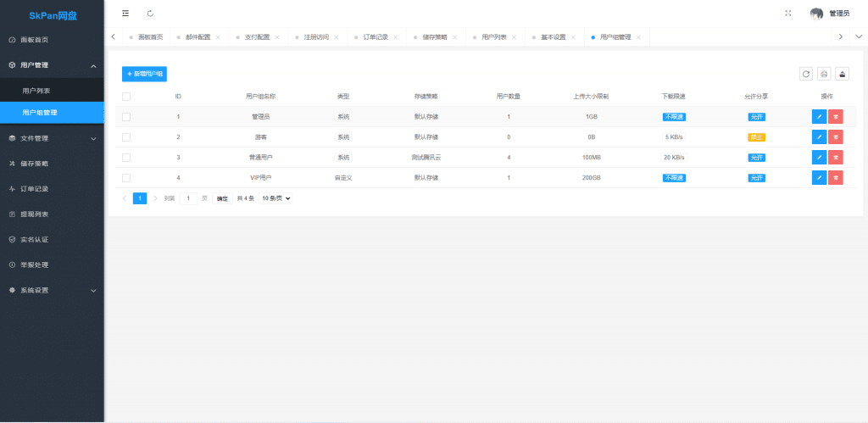The image size is (868, 423).
Task: Export the user group table
Action: point(842,74)
